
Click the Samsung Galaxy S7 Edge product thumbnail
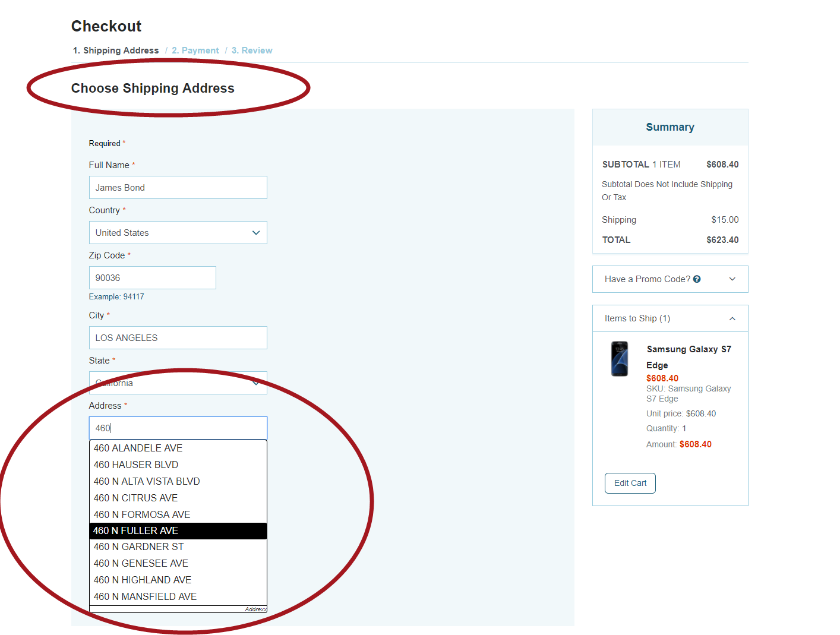(x=619, y=359)
